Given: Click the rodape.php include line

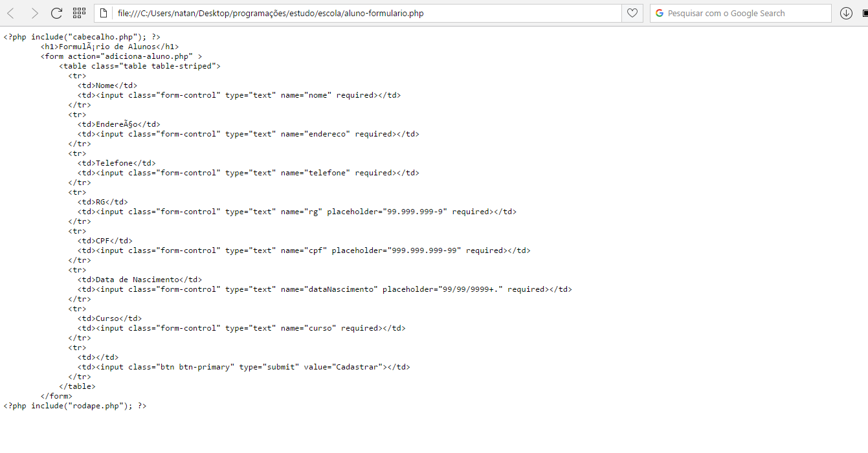Looking at the screenshot, I should (x=75, y=406).
